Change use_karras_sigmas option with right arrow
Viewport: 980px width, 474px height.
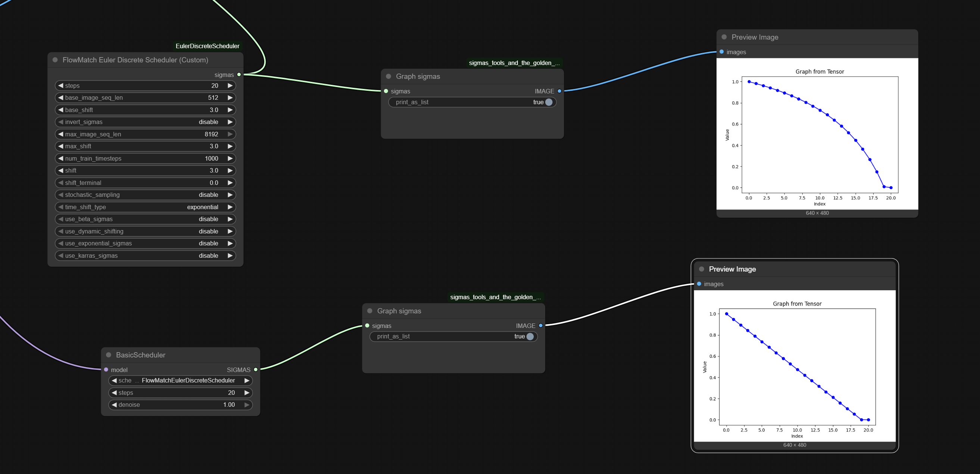click(230, 255)
